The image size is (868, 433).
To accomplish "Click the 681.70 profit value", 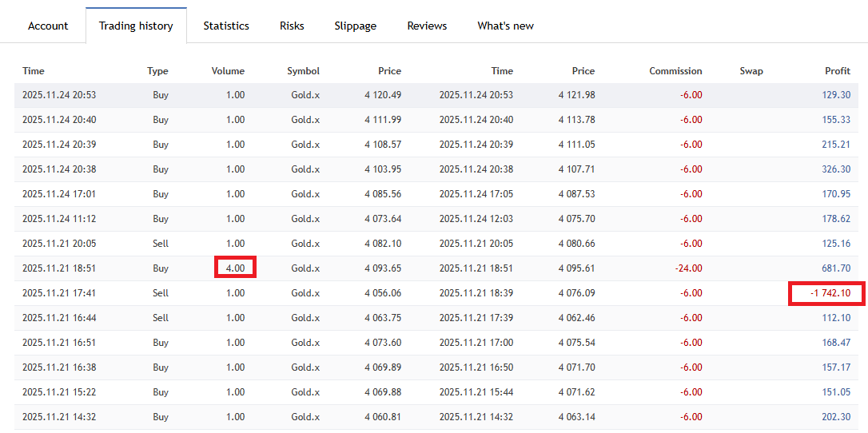I will [x=837, y=268].
